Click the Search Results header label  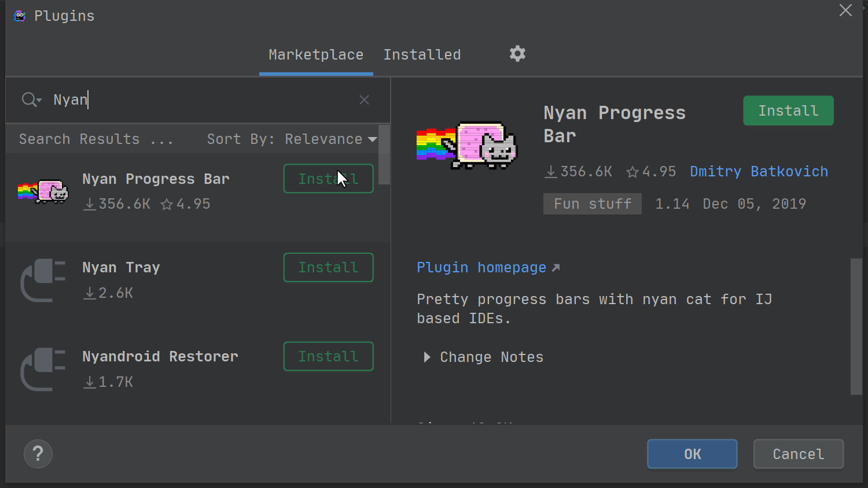coord(96,139)
